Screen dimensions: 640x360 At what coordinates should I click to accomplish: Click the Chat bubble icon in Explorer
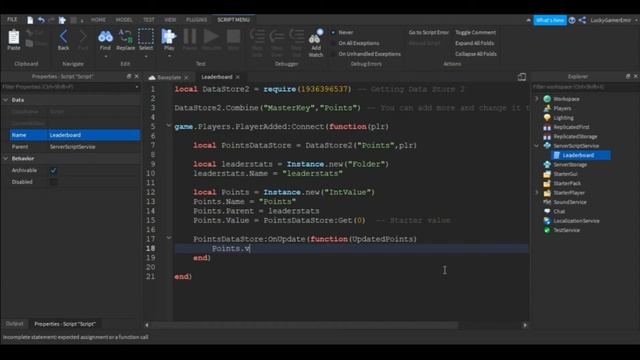point(547,211)
